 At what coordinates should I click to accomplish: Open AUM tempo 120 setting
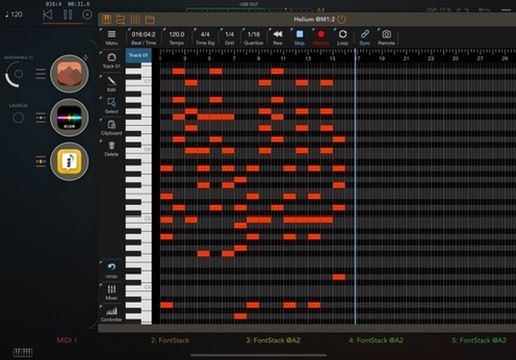(x=14, y=14)
